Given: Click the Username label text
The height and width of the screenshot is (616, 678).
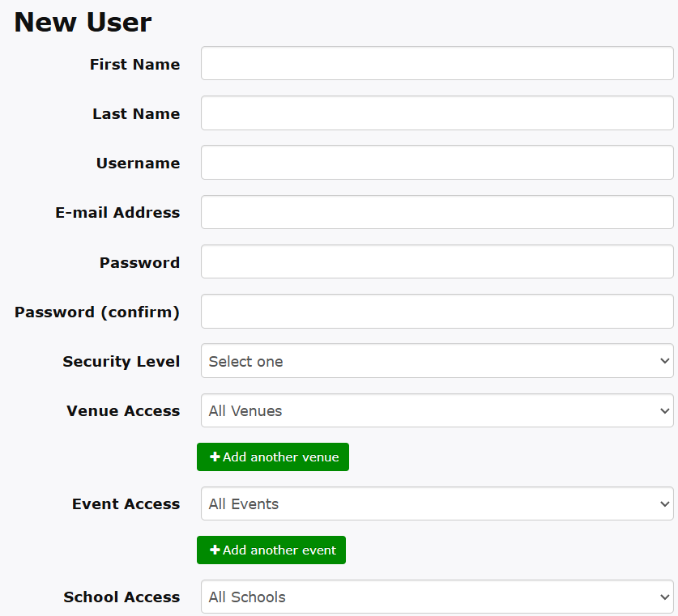Looking at the screenshot, I should point(138,164).
